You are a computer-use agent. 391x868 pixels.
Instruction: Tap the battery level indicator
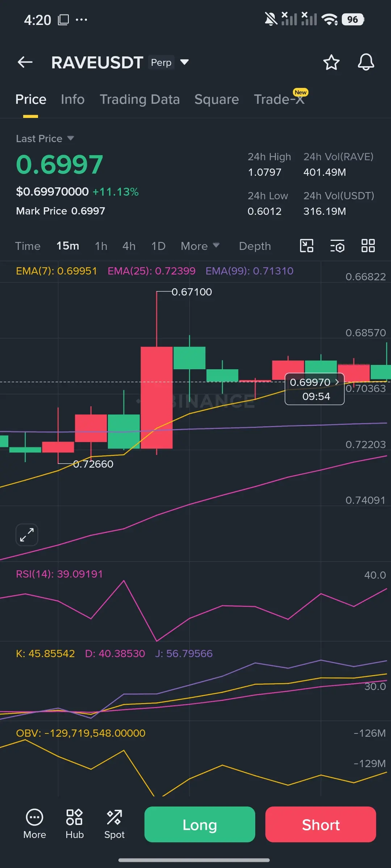tap(353, 19)
